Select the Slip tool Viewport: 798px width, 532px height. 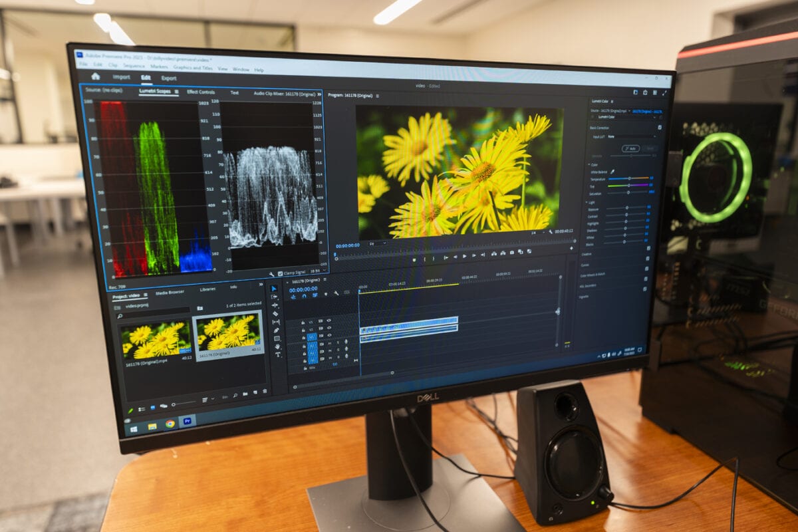pos(276,322)
